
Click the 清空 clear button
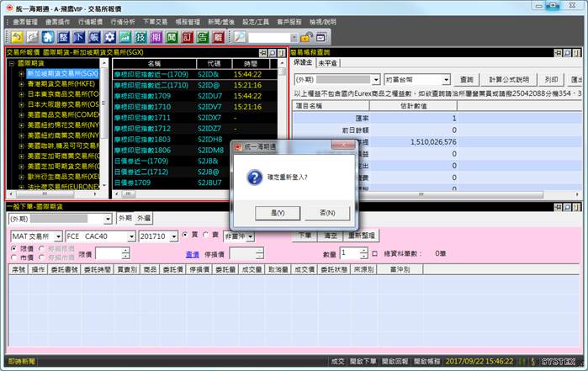(330, 236)
